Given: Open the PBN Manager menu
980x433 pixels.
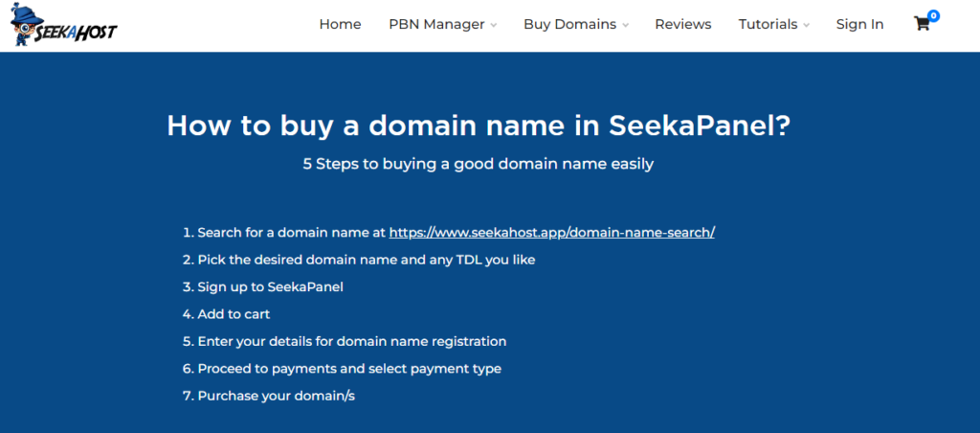Looking at the screenshot, I should click(x=436, y=24).
